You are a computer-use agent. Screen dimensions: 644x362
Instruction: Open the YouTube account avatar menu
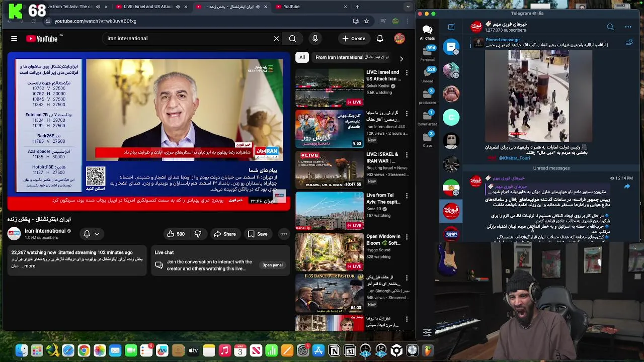pyautogui.click(x=399, y=39)
